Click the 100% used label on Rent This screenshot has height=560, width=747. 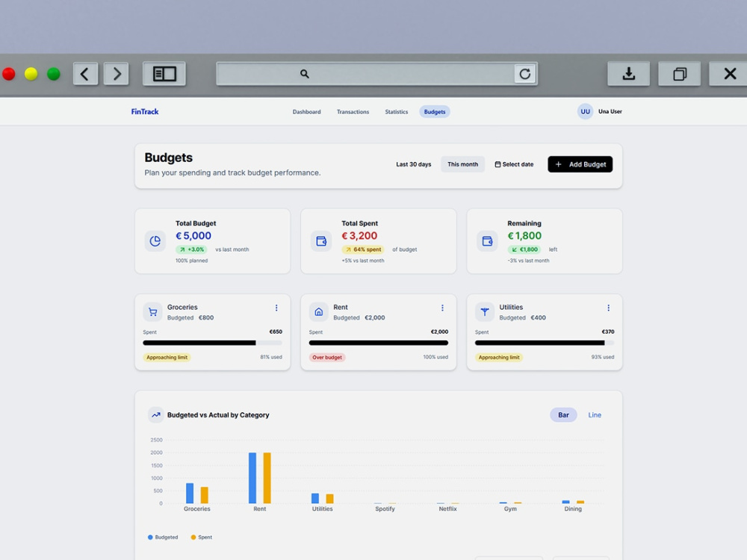click(436, 357)
